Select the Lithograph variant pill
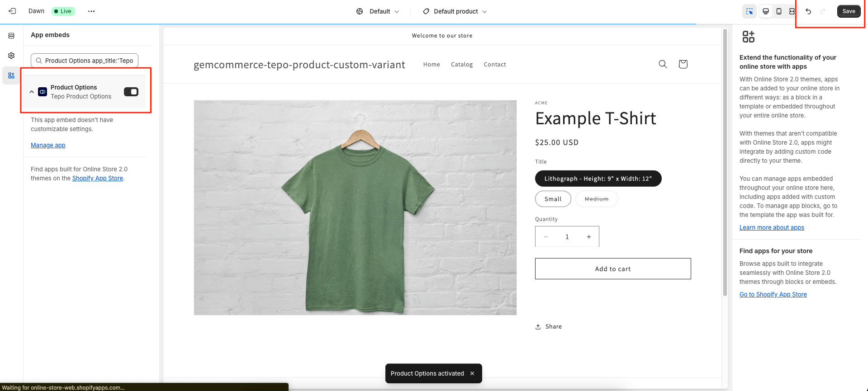This screenshot has width=868, height=391. point(598,179)
